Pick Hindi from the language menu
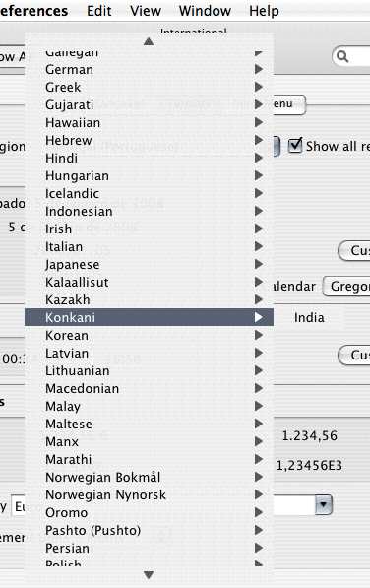 point(149,158)
